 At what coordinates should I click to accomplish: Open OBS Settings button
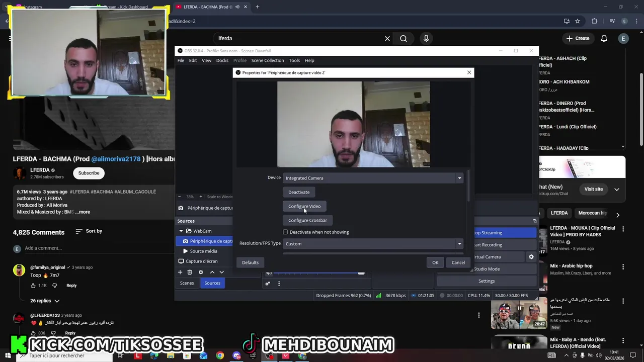tap(487, 281)
